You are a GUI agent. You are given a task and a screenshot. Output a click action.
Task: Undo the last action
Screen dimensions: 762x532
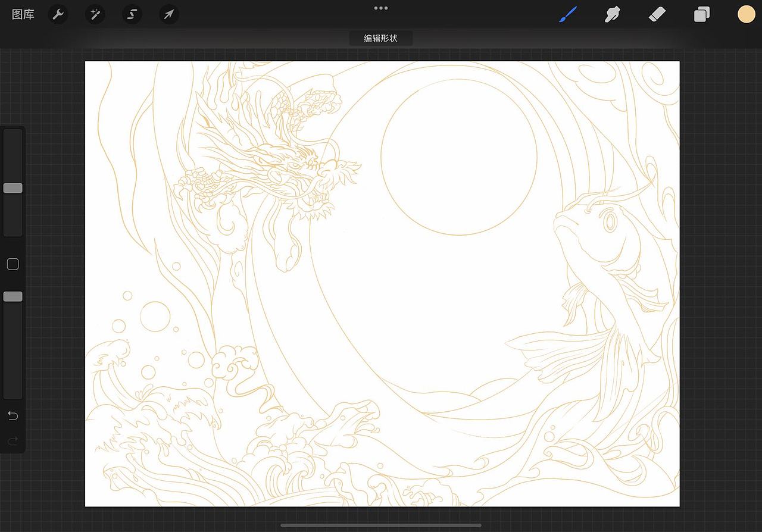click(x=13, y=415)
